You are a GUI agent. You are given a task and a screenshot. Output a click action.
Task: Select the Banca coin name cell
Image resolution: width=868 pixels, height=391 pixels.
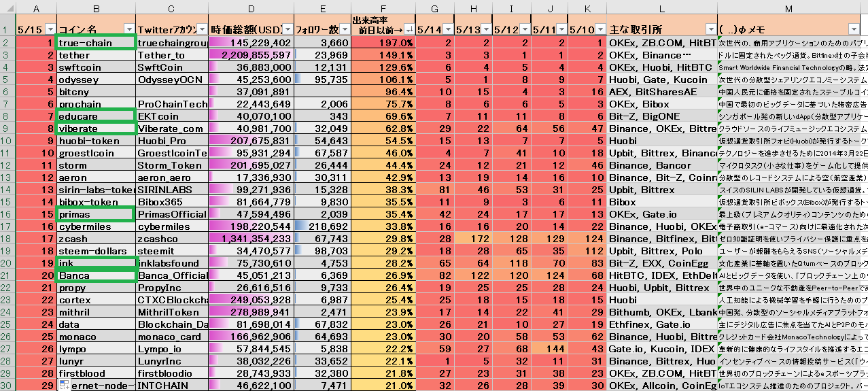click(x=96, y=276)
